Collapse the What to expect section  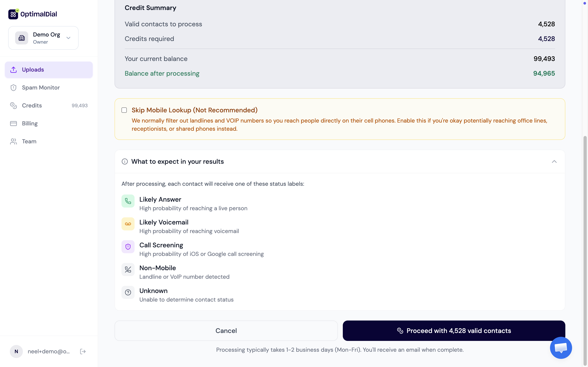pyautogui.click(x=554, y=162)
